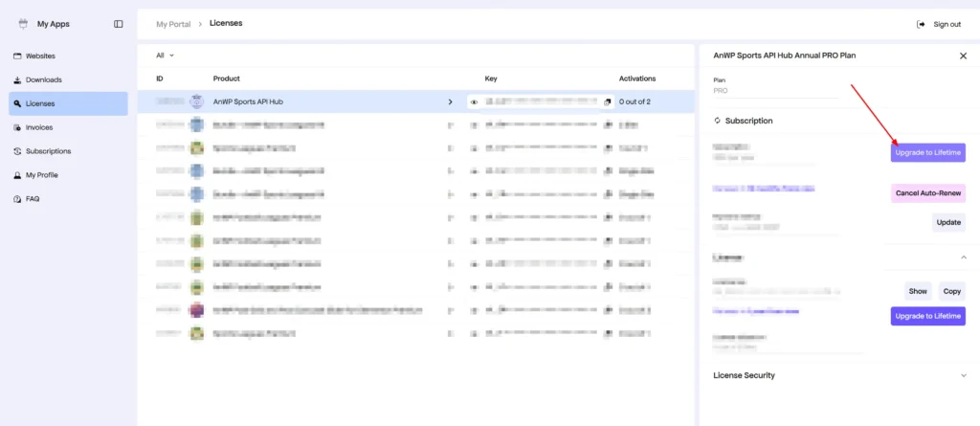
Task: Click the Plan field showing PRO
Action: pos(775,91)
